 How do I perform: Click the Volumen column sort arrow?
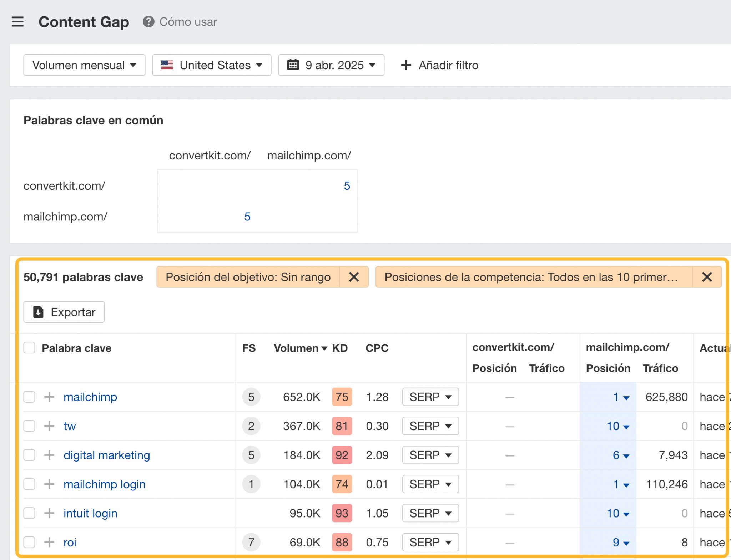pyautogui.click(x=324, y=348)
